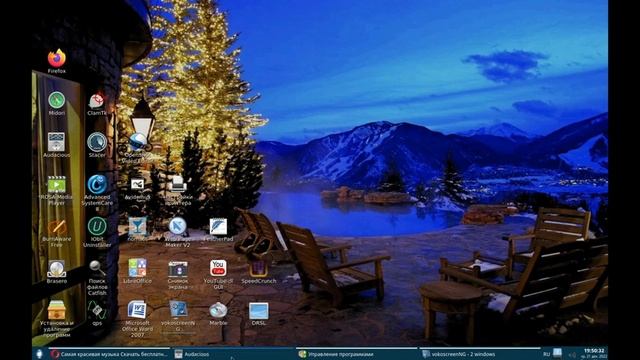Open the system tray monitor icon

pos(558,353)
